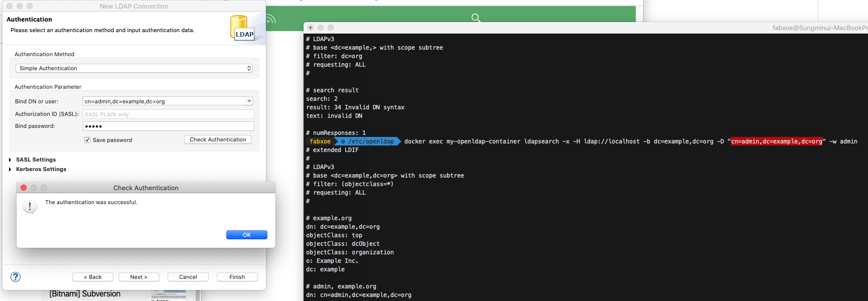Click 'text: invalid DN' terminal line
The height and width of the screenshot is (301, 868).
[x=334, y=116]
